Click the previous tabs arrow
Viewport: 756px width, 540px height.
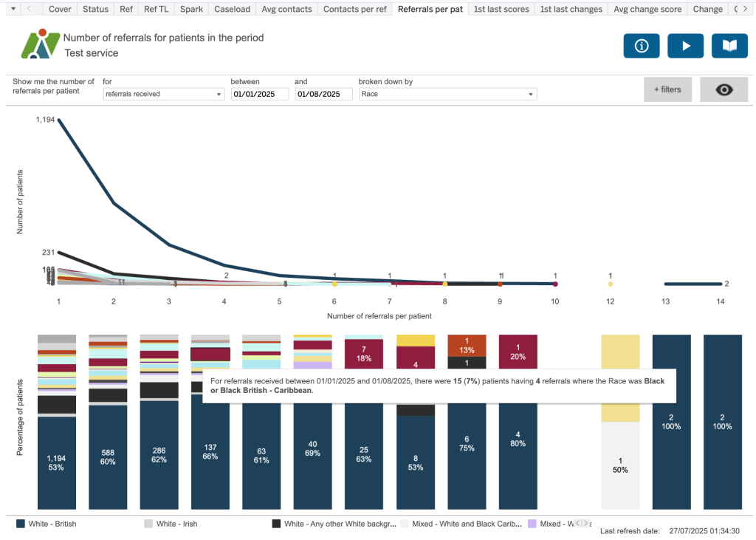[29, 9]
